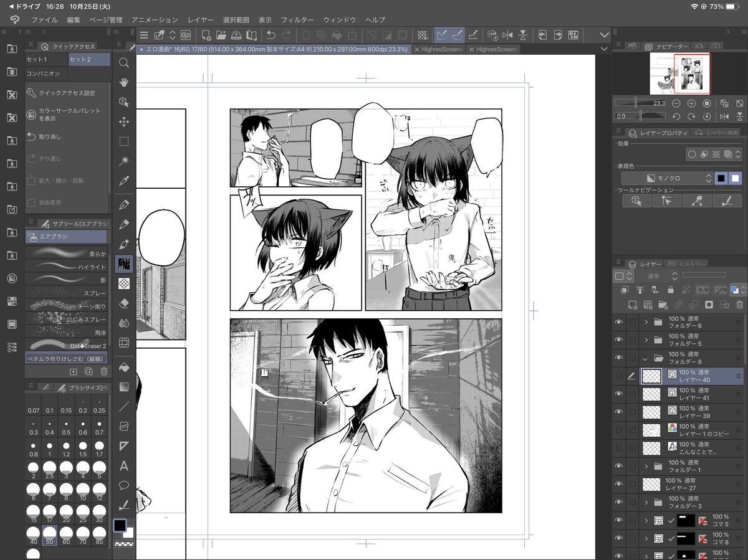This screenshot has width=748, height=560.
Task: Click the Redo arrow in command bar
Action: tap(286, 35)
